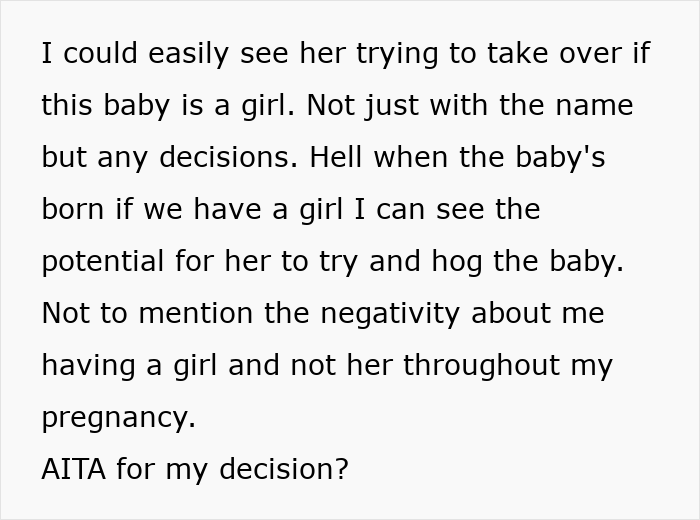Click the word "name" in the second line
Screen dimensions: 700x520
595,105
